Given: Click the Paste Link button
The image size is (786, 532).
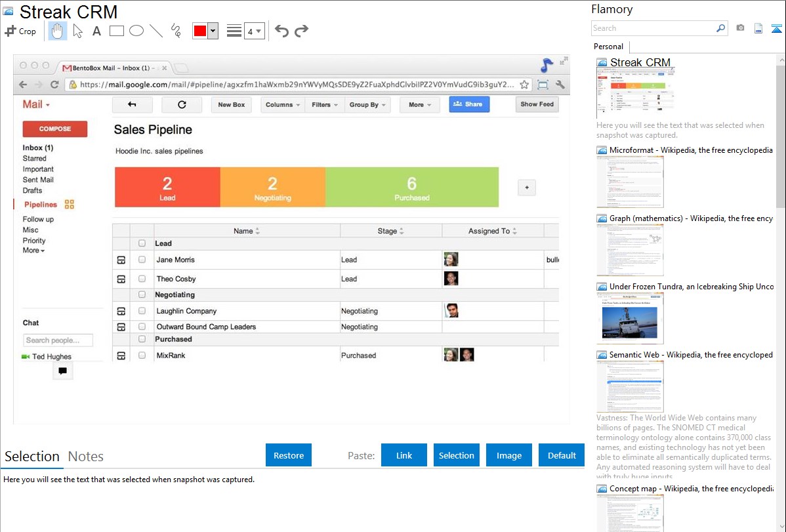Looking at the screenshot, I should pos(404,455).
